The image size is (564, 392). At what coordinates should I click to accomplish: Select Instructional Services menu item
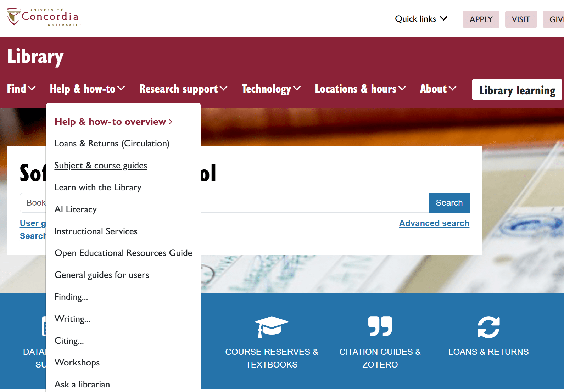click(96, 231)
